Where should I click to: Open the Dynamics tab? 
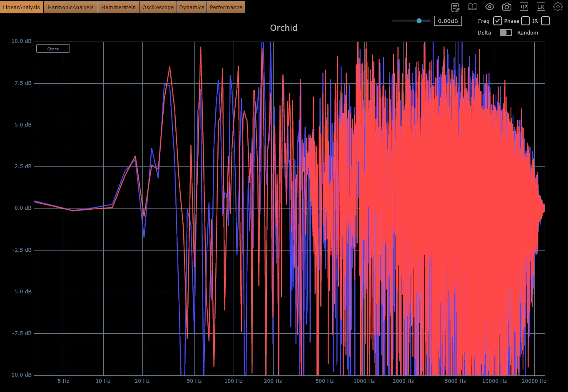[192, 7]
